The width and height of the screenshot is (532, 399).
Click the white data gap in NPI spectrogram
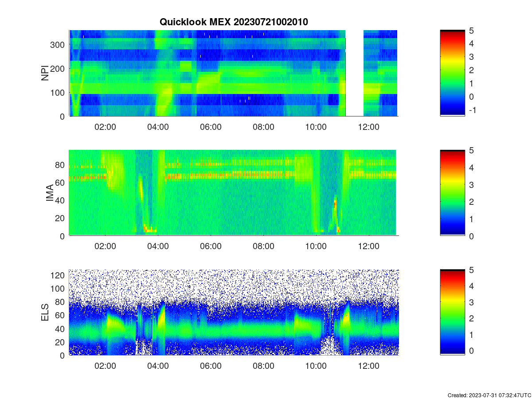click(x=355, y=73)
